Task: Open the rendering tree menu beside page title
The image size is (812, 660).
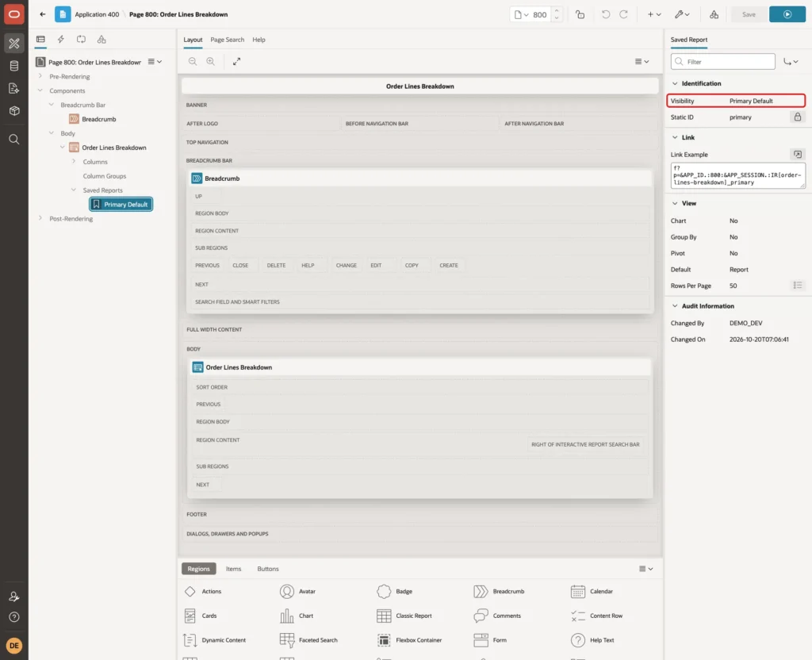Action: [155, 62]
